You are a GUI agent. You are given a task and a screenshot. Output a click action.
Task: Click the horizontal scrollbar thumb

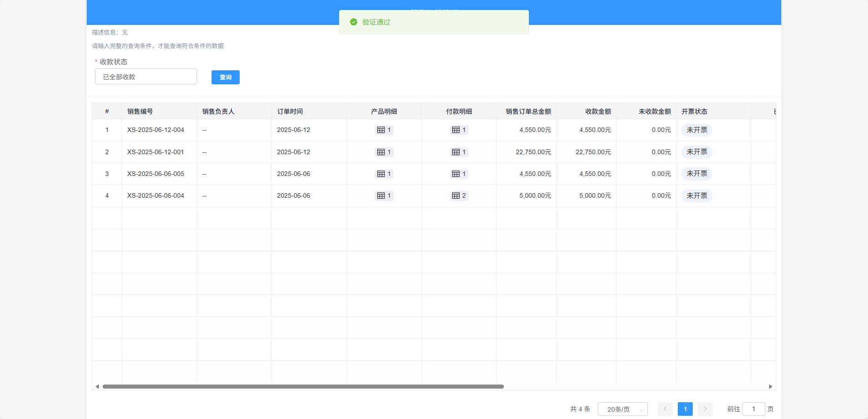pyautogui.click(x=303, y=387)
